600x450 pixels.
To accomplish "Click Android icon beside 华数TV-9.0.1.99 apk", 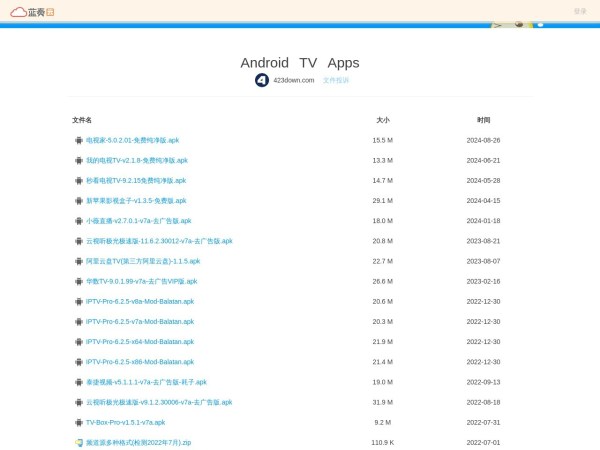I will coord(79,281).
